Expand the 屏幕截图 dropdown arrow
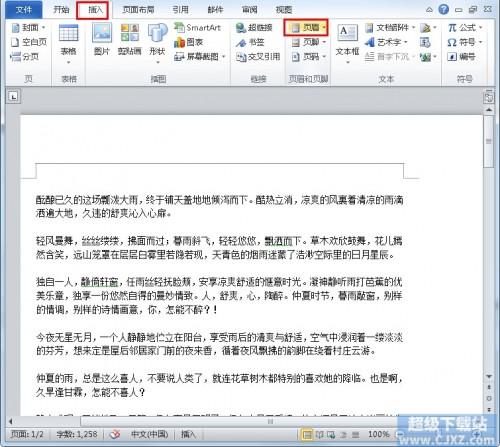 [224, 57]
